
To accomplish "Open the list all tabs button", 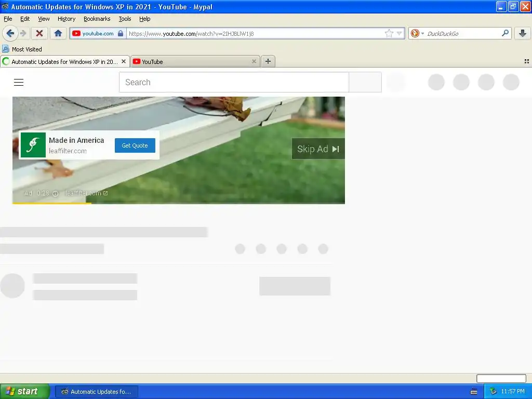I will pyautogui.click(x=527, y=61).
